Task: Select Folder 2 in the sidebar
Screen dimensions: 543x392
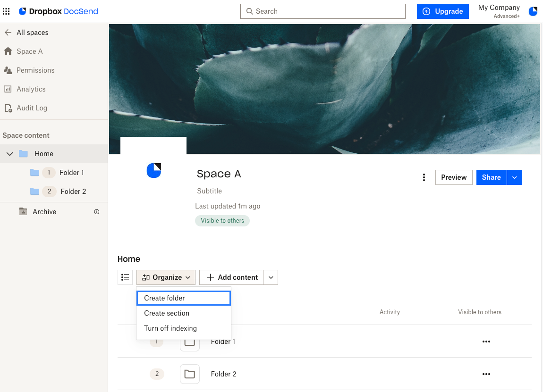Action: (74, 191)
